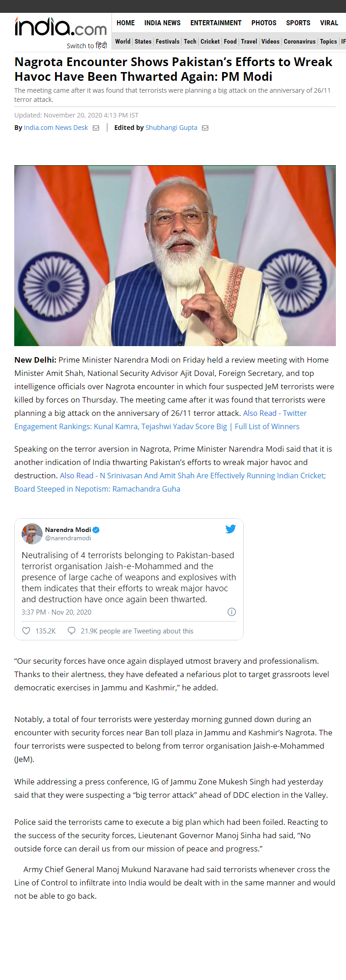Click the India.com logo
The height and width of the screenshot is (980, 346).
point(61,28)
